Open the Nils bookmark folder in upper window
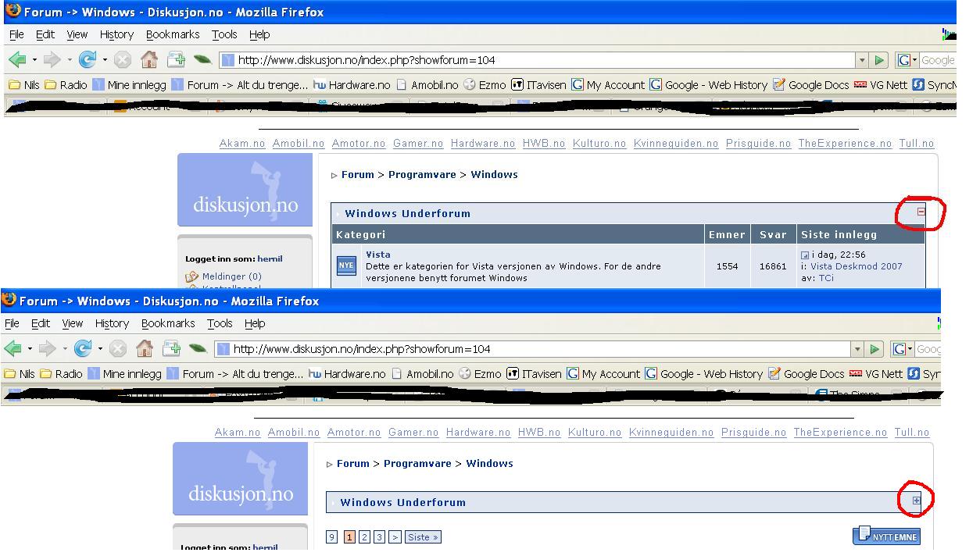The height and width of the screenshot is (556, 980). coord(23,84)
